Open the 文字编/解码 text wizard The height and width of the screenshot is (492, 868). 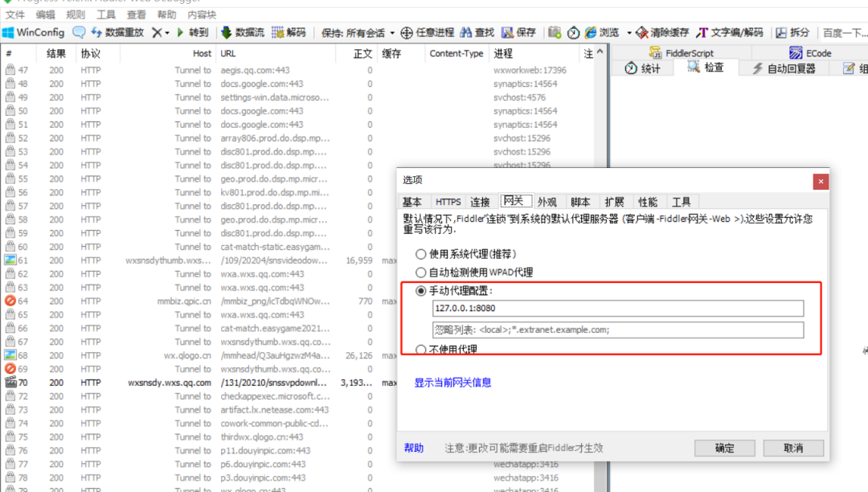(730, 33)
